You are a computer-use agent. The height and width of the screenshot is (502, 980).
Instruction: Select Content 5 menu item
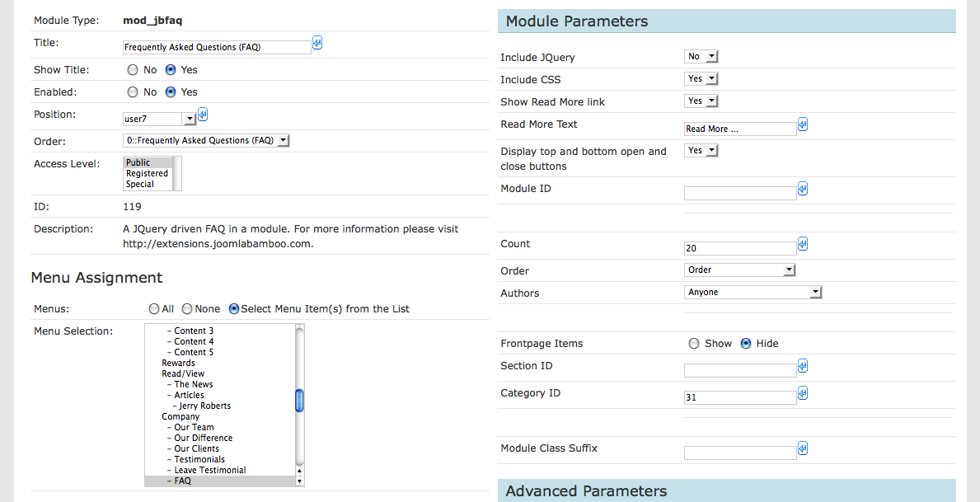[x=219, y=353]
